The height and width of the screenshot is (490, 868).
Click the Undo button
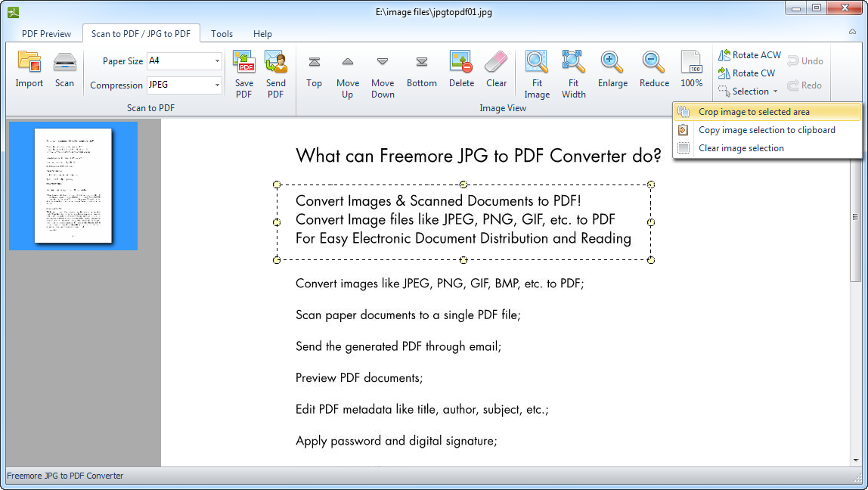click(x=805, y=61)
